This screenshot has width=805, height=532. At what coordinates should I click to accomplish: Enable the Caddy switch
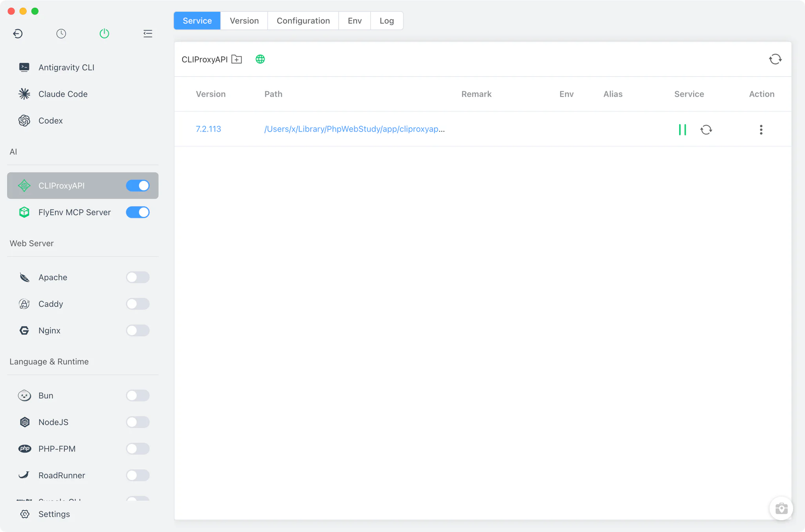[138, 304]
